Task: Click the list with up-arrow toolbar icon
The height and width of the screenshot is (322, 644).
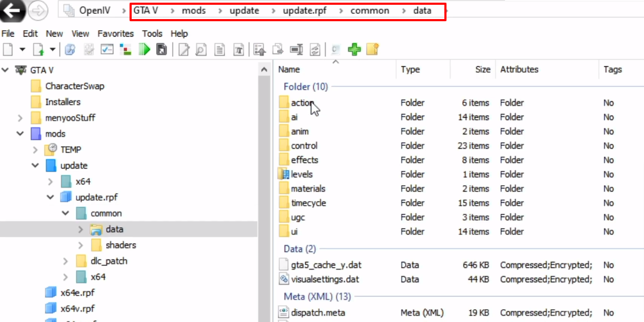Action: (260, 49)
